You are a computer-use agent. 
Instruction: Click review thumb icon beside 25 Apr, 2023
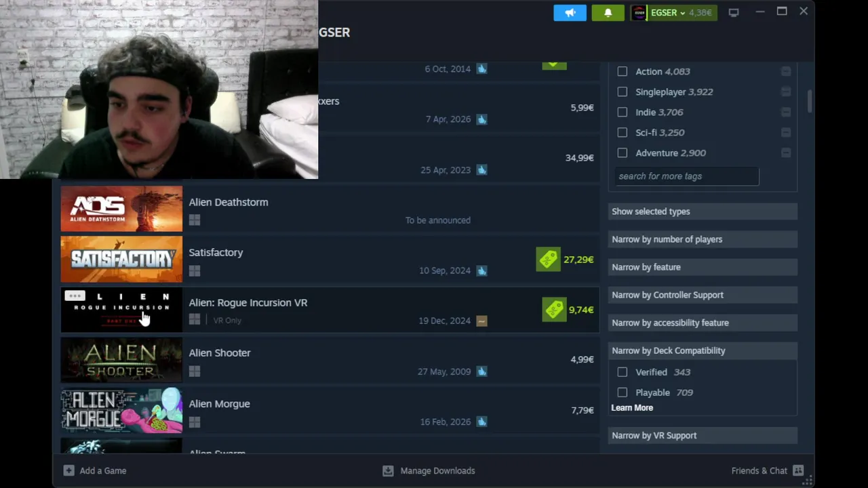481,169
